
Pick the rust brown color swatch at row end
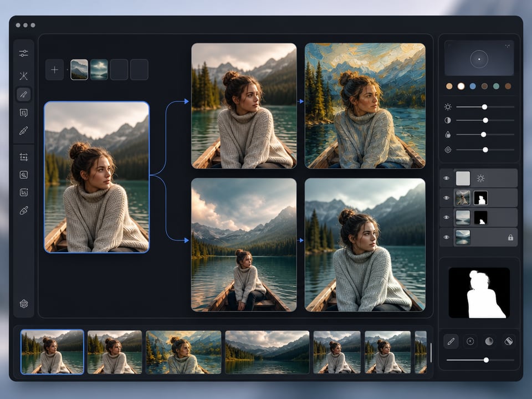point(508,86)
